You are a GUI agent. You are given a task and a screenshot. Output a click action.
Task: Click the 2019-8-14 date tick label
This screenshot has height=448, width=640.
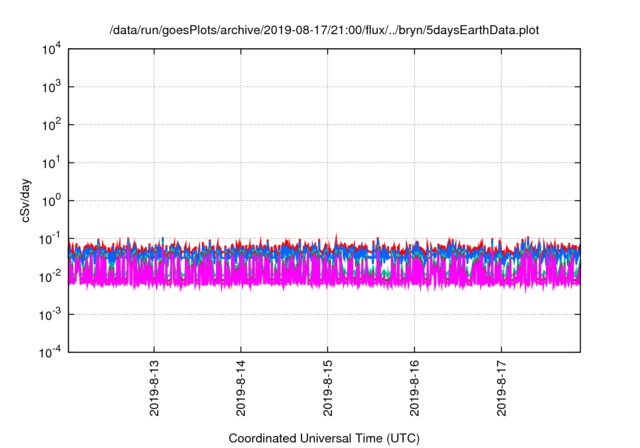(241, 388)
